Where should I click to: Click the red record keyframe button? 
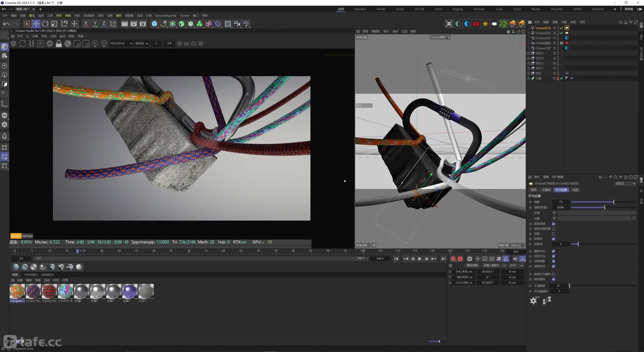click(453, 259)
